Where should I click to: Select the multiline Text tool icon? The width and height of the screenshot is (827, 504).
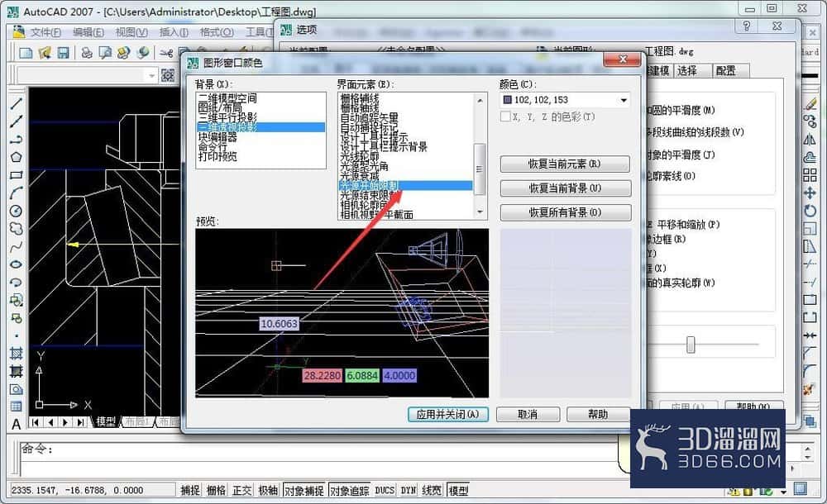pyautogui.click(x=17, y=425)
